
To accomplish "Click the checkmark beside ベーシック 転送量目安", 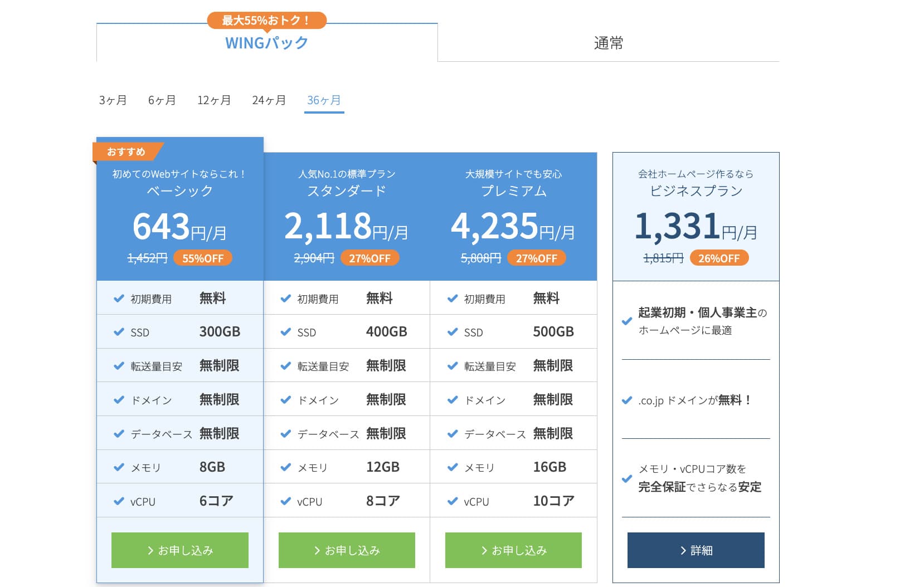I will pyautogui.click(x=119, y=366).
